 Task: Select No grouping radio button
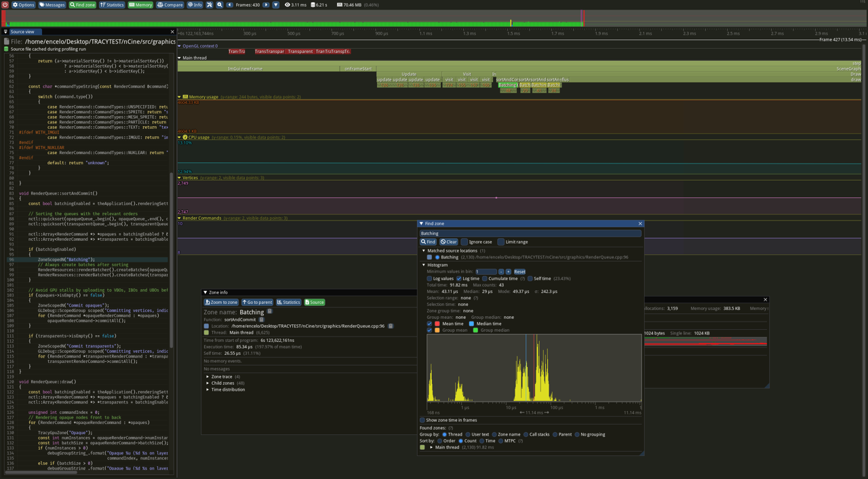(577, 434)
